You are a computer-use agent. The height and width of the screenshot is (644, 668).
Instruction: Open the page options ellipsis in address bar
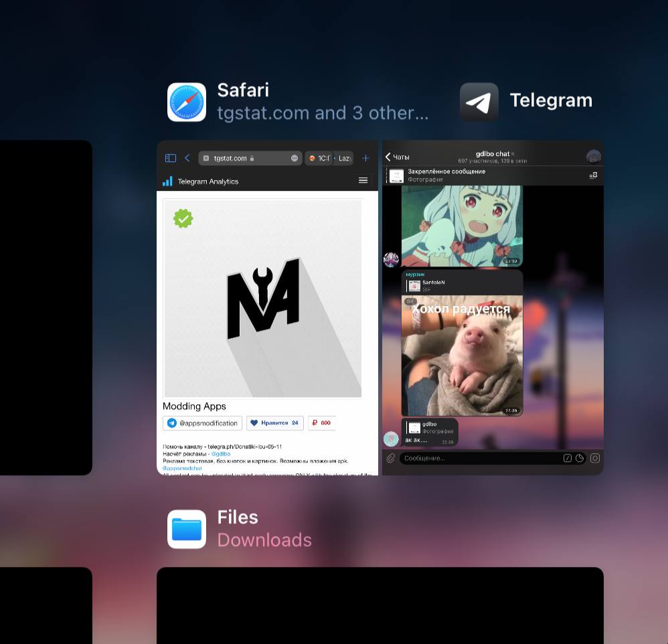[295, 158]
